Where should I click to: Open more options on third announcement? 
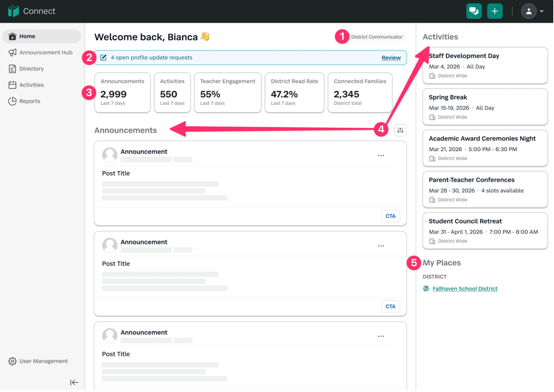click(x=381, y=337)
